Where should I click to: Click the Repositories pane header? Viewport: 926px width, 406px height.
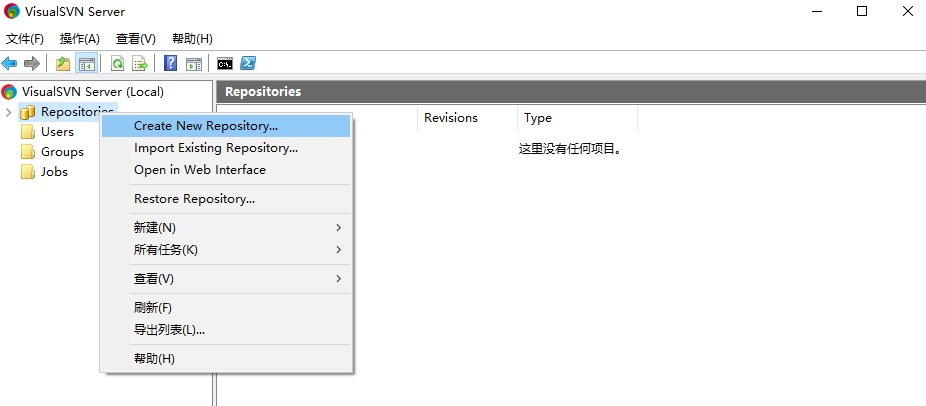tap(571, 92)
